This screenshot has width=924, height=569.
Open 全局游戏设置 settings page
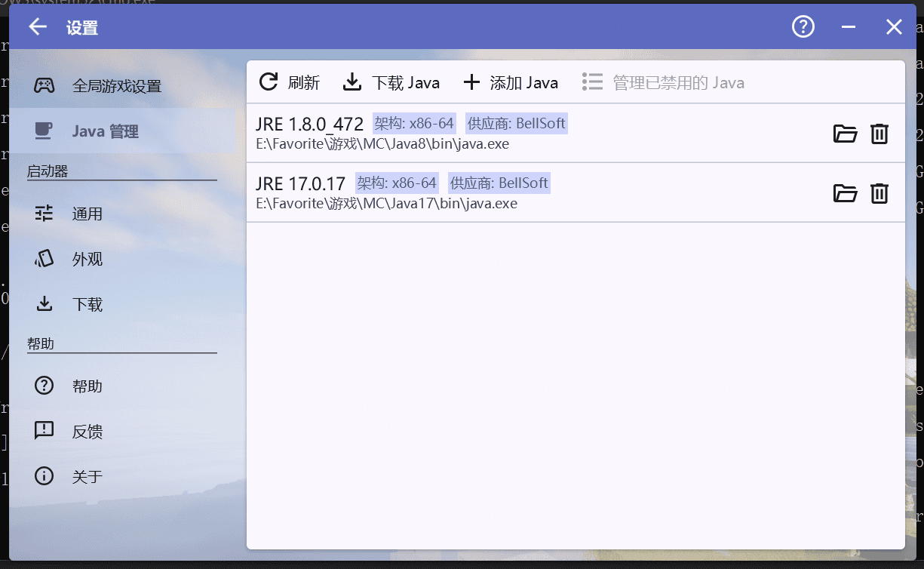(117, 86)
